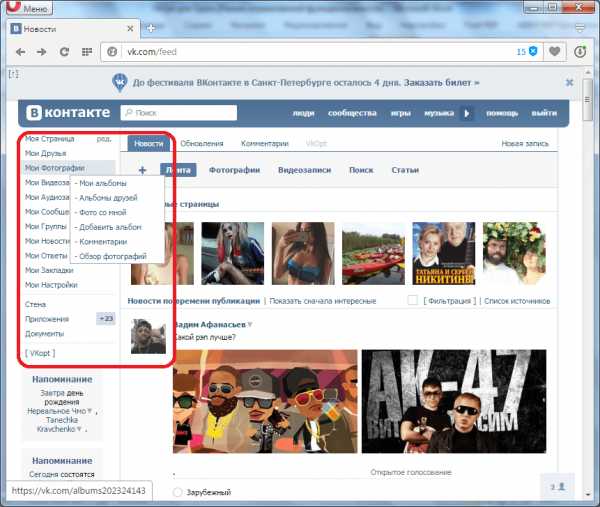
Task: Open игры in the top menu
Action: 401,113
